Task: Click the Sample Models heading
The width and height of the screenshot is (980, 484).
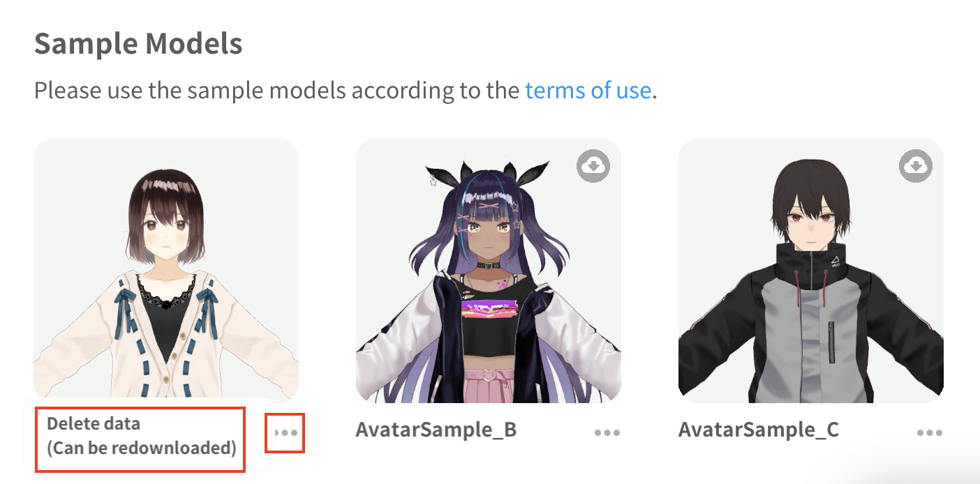Action: 138,44
